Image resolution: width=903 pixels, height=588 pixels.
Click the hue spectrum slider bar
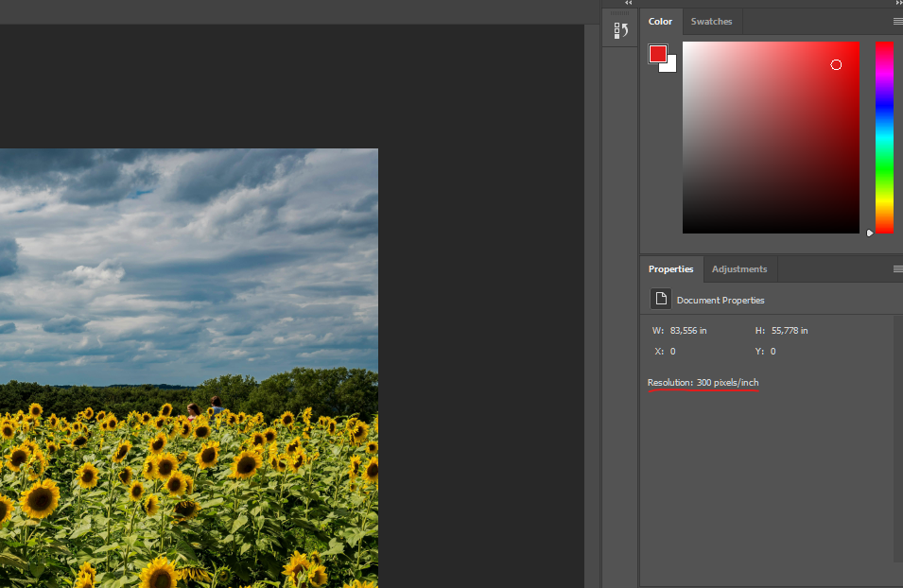click(884, 137)
